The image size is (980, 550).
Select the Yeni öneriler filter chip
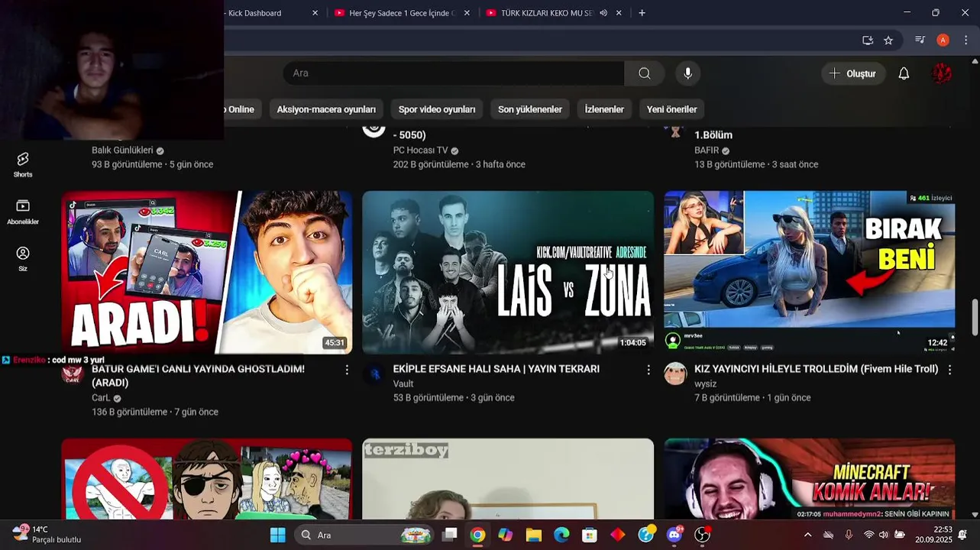click(672, 109)
